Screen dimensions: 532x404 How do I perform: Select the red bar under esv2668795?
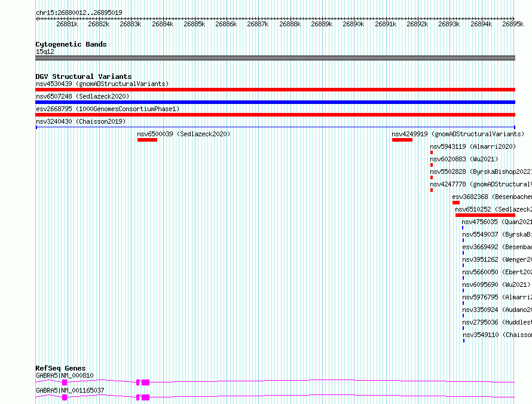coord(275,115)
